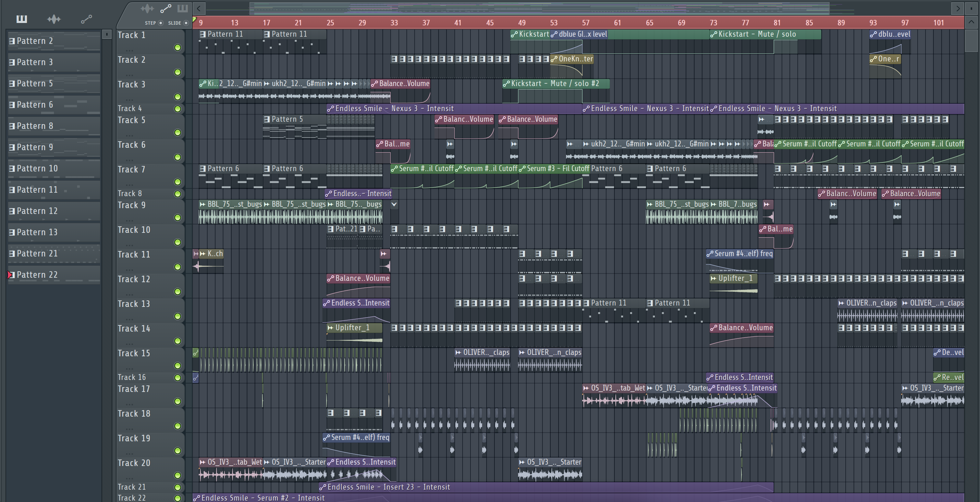Click the Pattern 12 icon in picker
The image size is (980, 502).
(12, 211)
